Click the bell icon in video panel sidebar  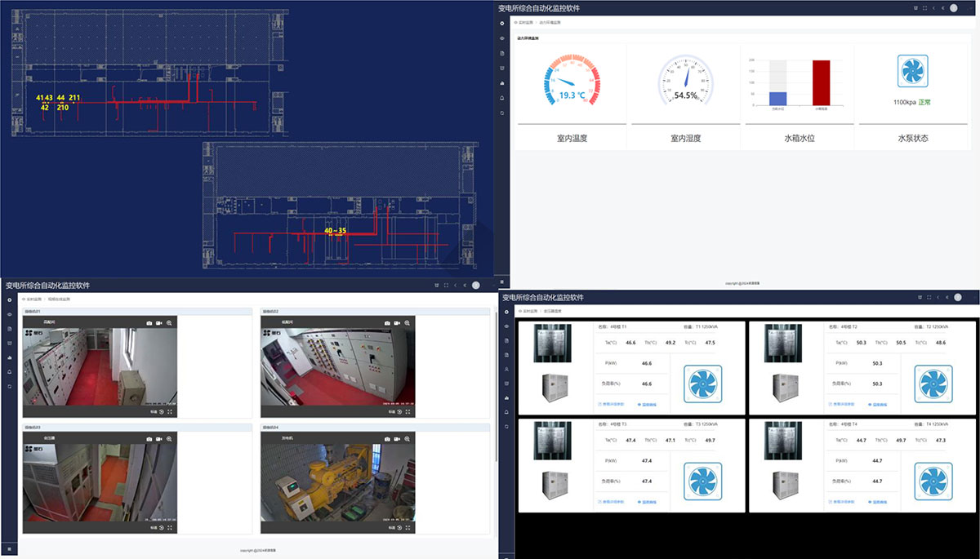(x=10, y=371)
